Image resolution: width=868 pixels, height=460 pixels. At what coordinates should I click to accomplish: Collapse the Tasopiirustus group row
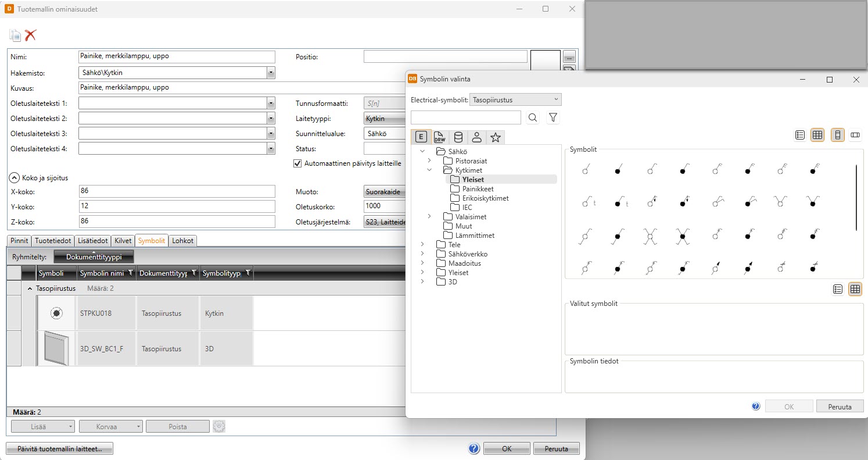click(30, 288)
